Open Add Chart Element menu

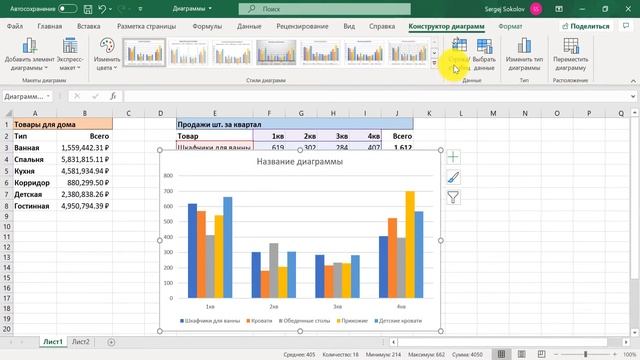point(29,54)
